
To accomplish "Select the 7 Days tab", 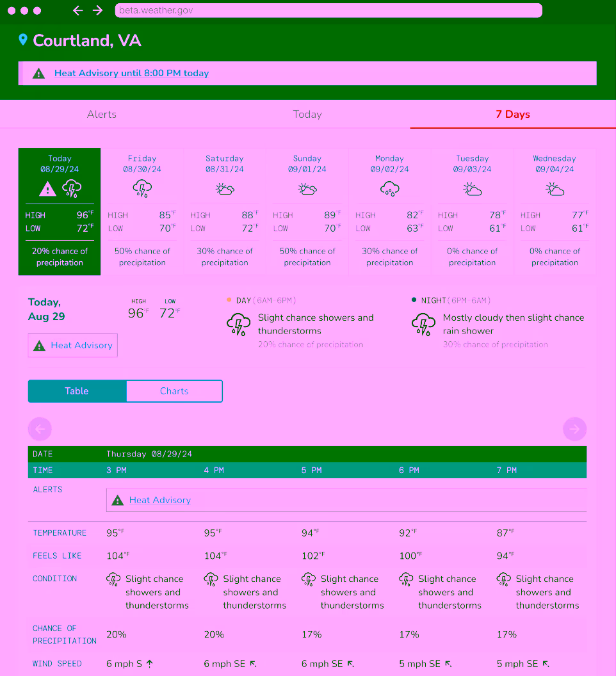I will tap(513, 115).
